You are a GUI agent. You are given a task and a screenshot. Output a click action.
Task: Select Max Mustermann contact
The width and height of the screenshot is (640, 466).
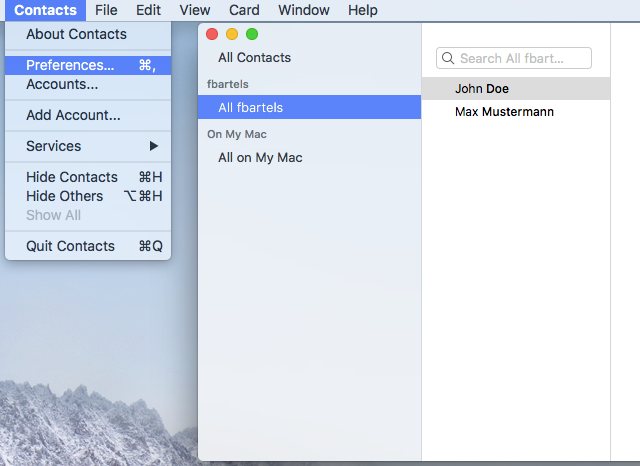516,112
